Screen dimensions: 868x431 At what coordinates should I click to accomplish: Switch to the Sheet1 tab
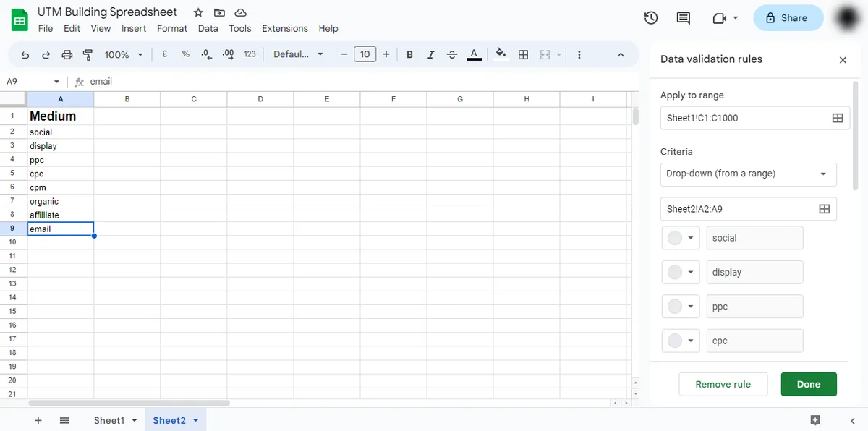pos(109,419)
